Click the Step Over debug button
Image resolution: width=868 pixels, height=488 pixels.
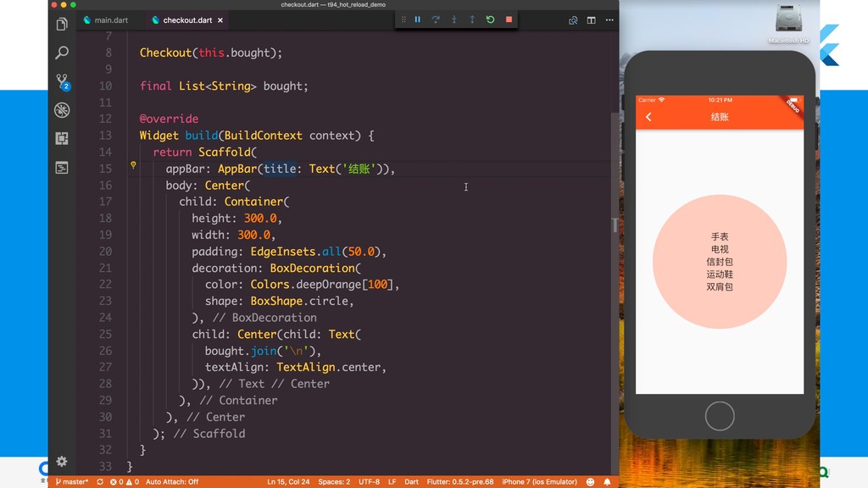point(436,19)
